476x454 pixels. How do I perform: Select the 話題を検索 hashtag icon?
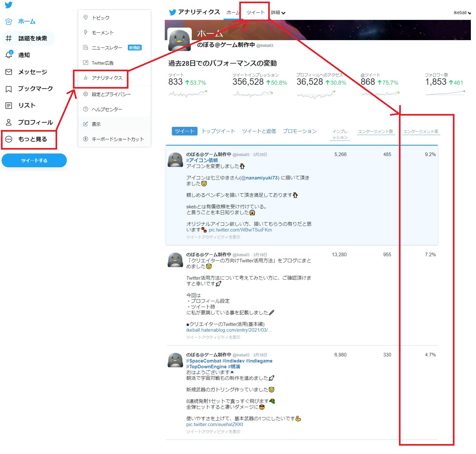9,38
